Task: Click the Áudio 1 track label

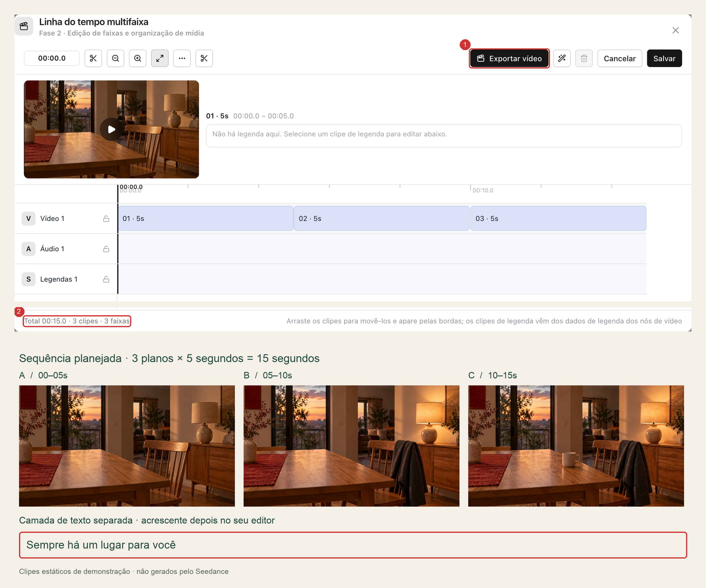Action: [x=52, y=249]
